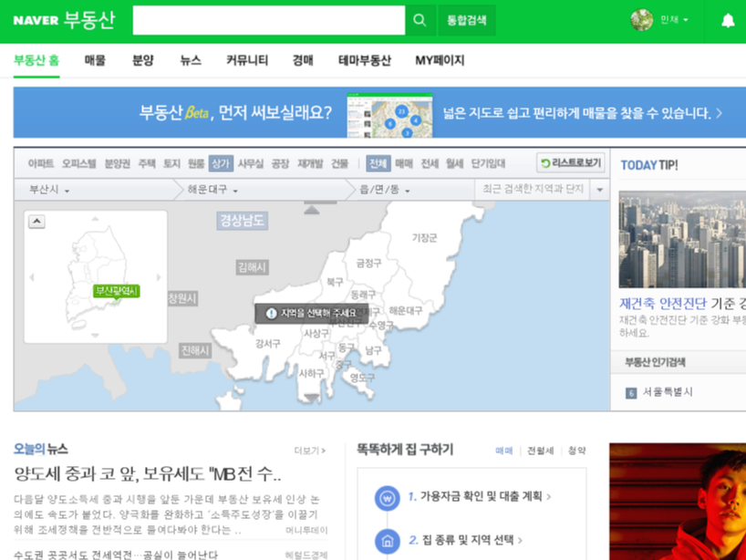This screenshot has height=560, width=746.
Task: Click 서울특별시 popular search entry
Action: (x=668, y=392)
